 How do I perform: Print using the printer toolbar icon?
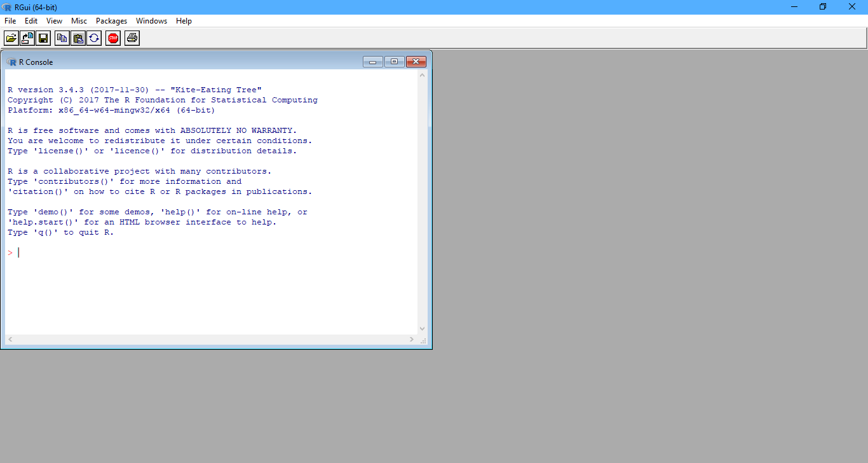(x=132, y=38)
